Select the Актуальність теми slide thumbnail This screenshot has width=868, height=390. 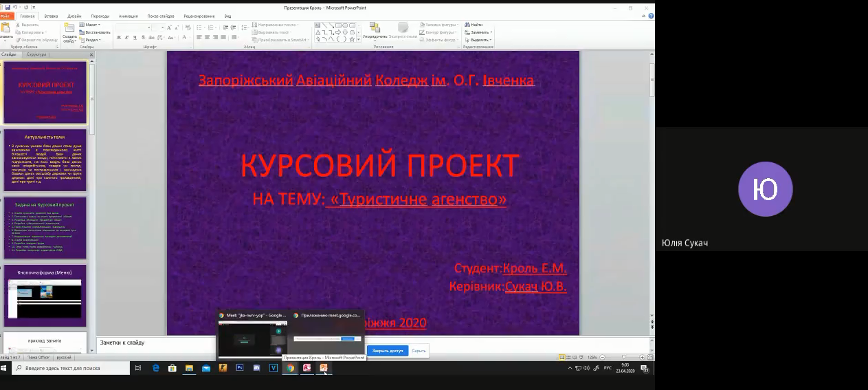click(46, 160)
